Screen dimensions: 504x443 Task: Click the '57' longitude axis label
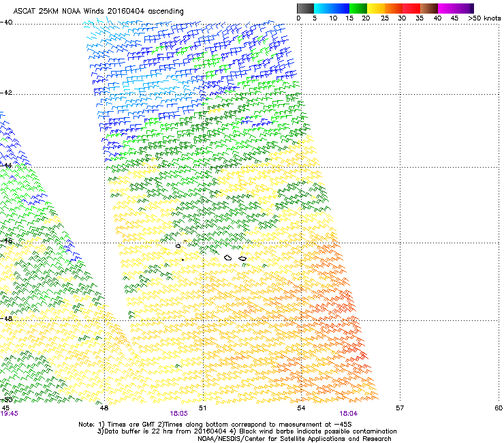(400, 408)
